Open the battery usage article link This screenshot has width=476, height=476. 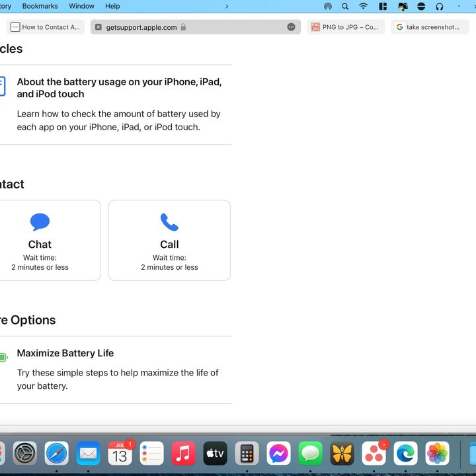click(119, 88)
